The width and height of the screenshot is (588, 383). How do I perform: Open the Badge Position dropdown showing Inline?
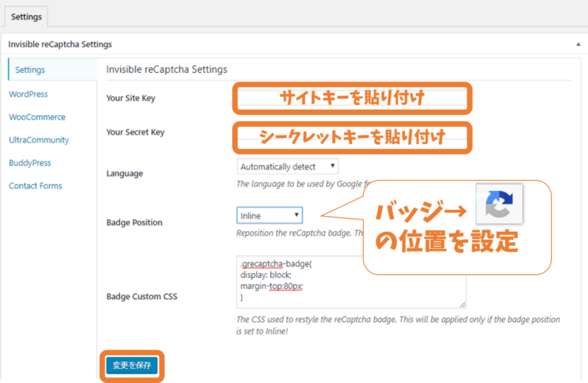[270, 215]
